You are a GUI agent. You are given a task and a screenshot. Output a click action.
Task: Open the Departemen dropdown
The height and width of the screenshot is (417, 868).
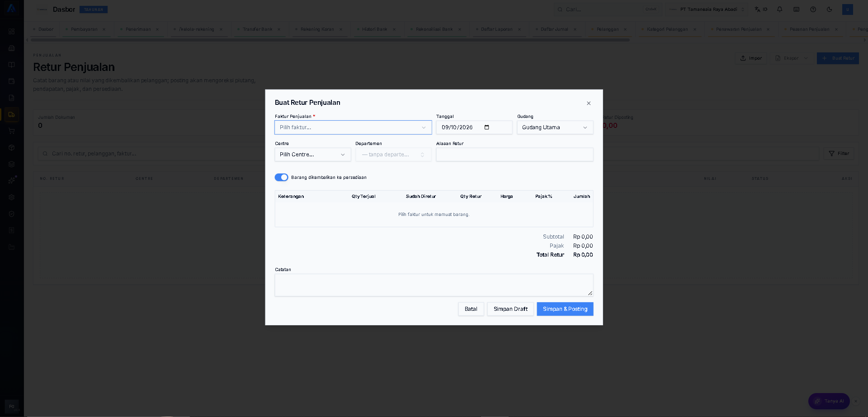coord(393,155)
